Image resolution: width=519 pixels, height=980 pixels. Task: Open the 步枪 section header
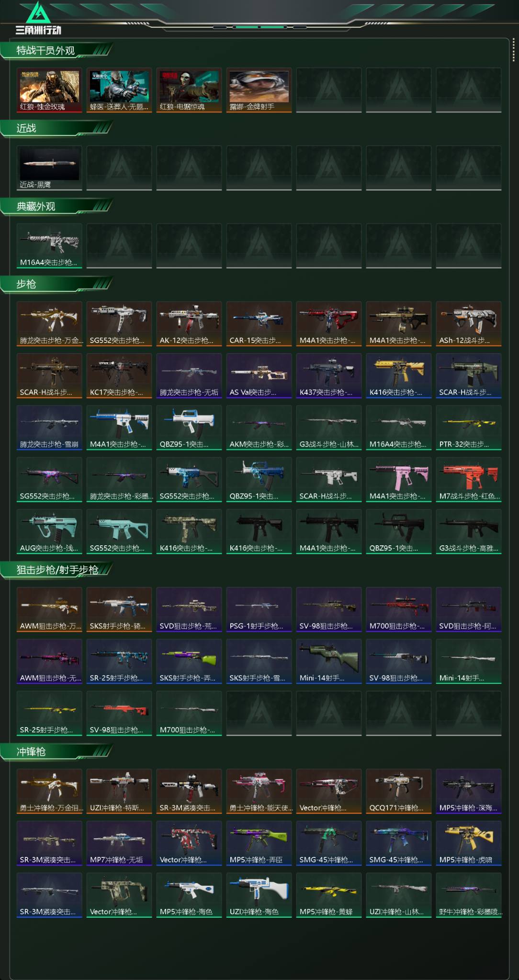[x=26, y=284]
